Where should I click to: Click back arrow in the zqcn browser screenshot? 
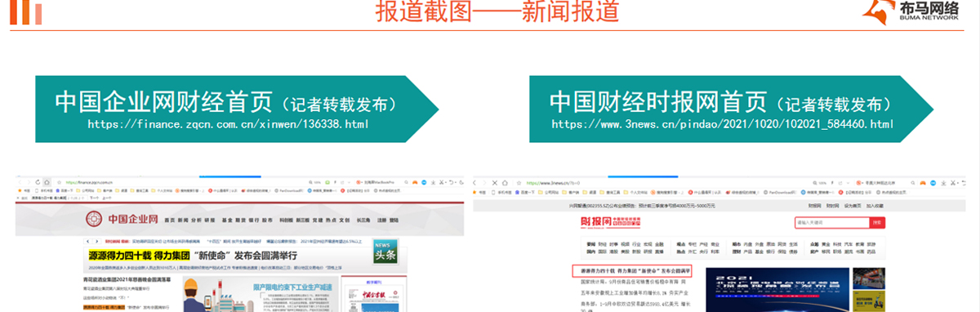[20, 182]
